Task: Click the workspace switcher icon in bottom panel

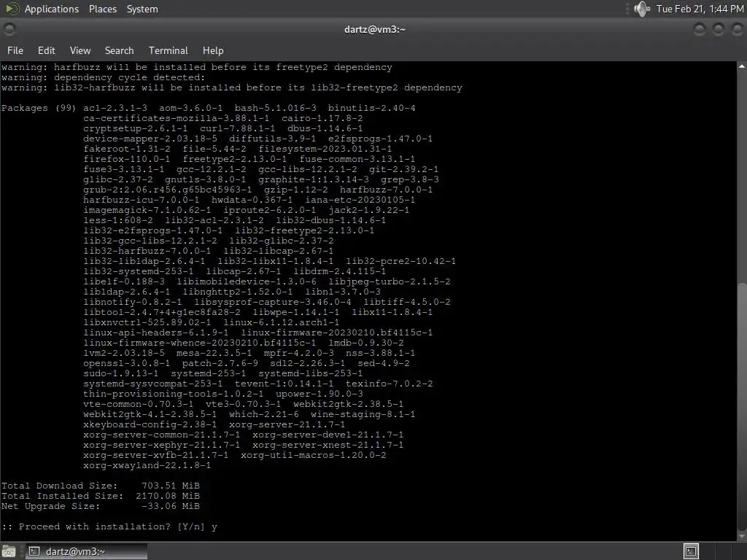Action: [691, 551]
